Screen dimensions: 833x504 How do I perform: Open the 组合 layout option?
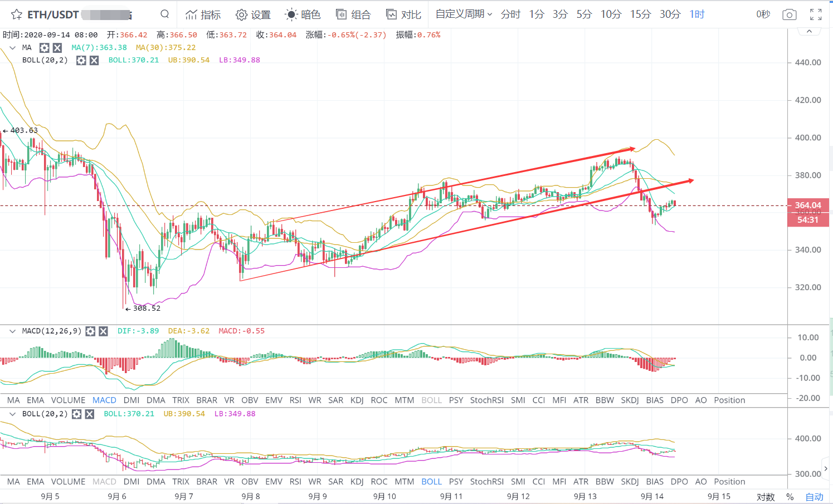(353, 14)
